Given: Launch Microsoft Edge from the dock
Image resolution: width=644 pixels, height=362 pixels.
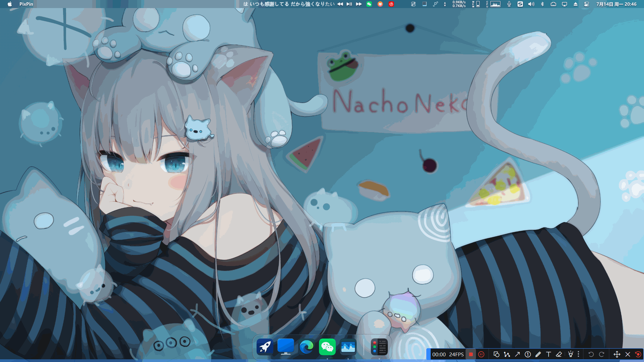Looking at the screenshot, I should (x=306, y=347).
